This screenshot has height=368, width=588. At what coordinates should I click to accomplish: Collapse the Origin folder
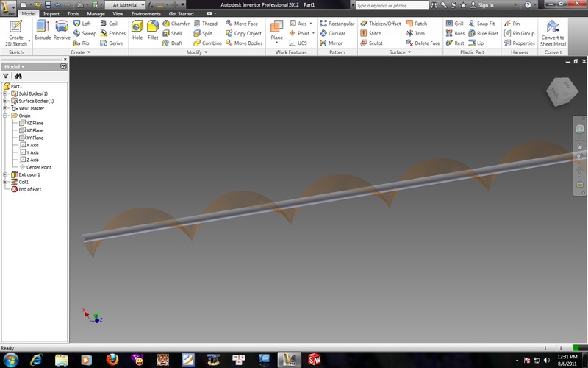[x=5, y=116]
